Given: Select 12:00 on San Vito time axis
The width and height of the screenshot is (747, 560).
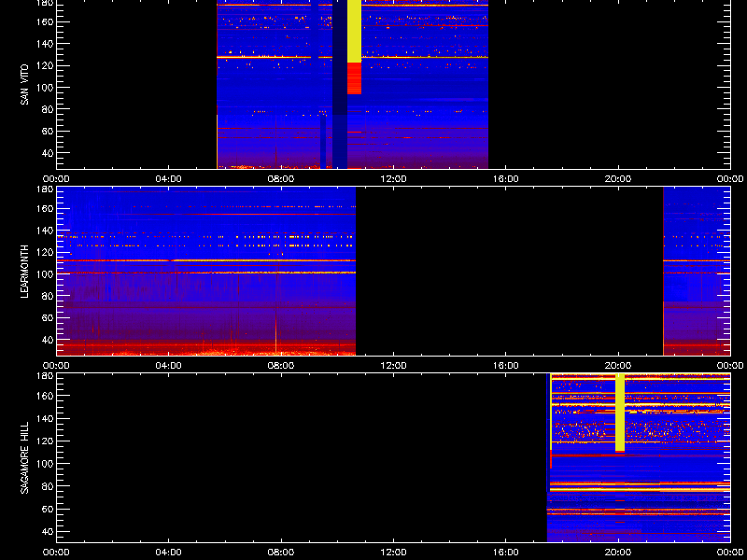Looking at the screenshot, I should click(393, 179).
